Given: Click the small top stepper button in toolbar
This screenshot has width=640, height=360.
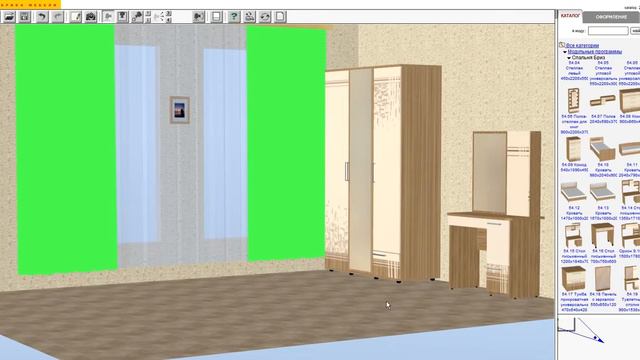Looking at the screenshot, I should coord(148,14).
